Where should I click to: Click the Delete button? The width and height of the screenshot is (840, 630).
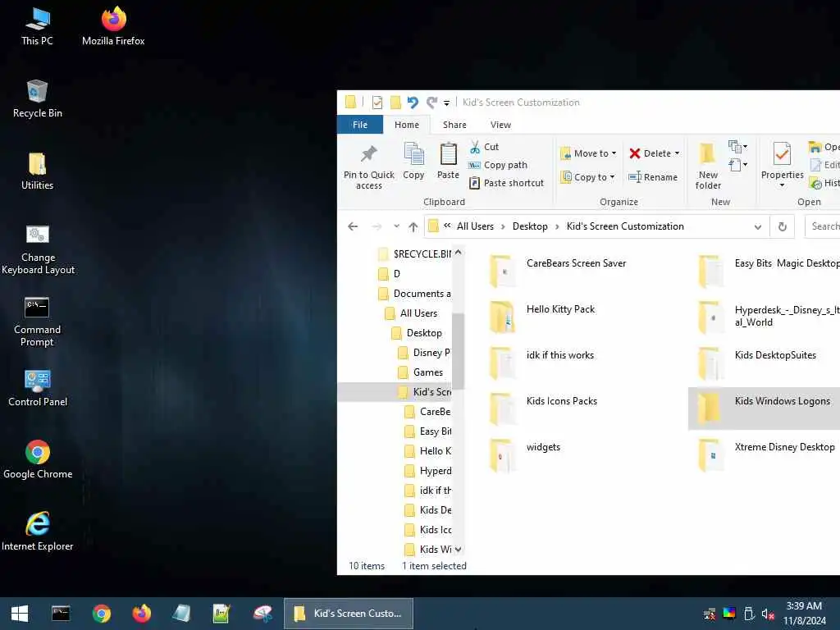[650, 153]
